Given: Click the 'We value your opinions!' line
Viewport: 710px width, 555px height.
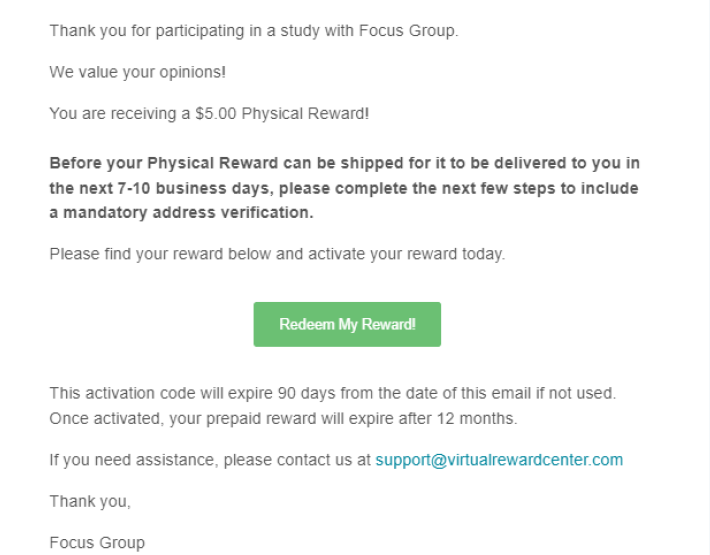Looking at the screenshot, I should (x=138, y=72).
